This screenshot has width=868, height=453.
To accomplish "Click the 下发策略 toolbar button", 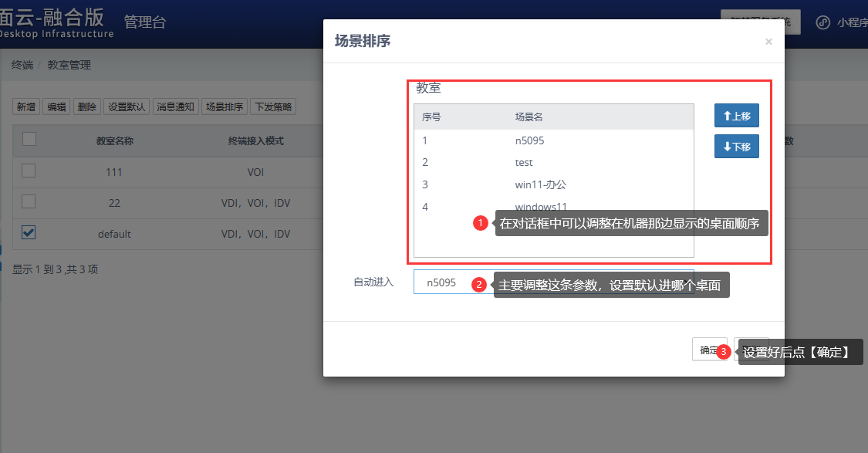I will (272, 107).
